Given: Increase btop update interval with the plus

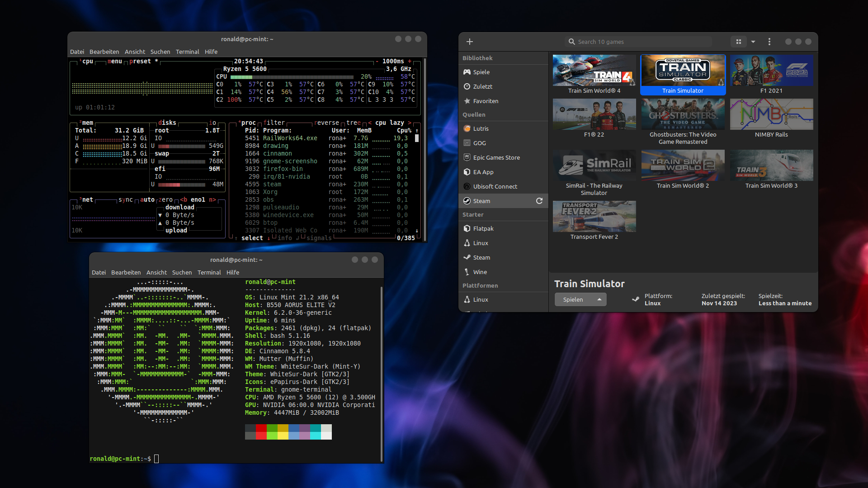Looking at the screenshot, I should coord(410,61).
